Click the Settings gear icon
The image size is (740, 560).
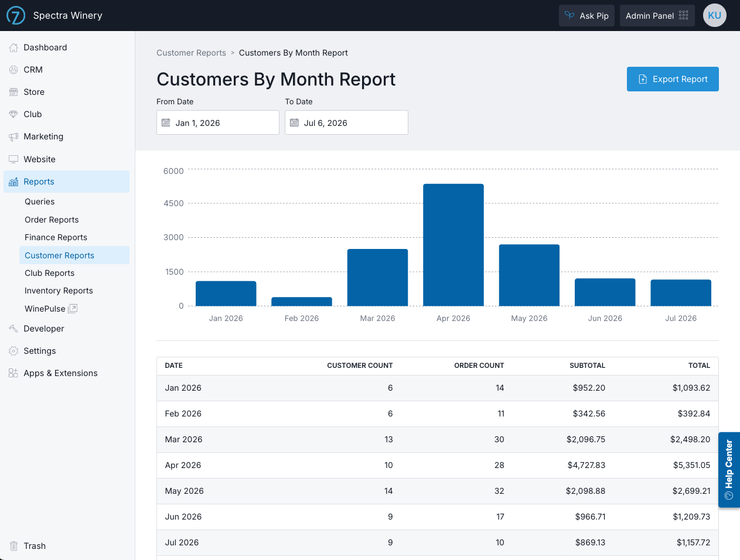[x=13, y=351]
